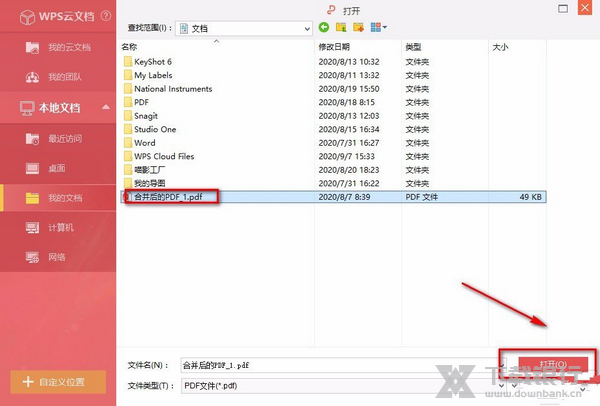The height and width of the screenshot is (406, 600).
Task: Click the WPS云文档 cube logo
Action: (x=27, y=17)
